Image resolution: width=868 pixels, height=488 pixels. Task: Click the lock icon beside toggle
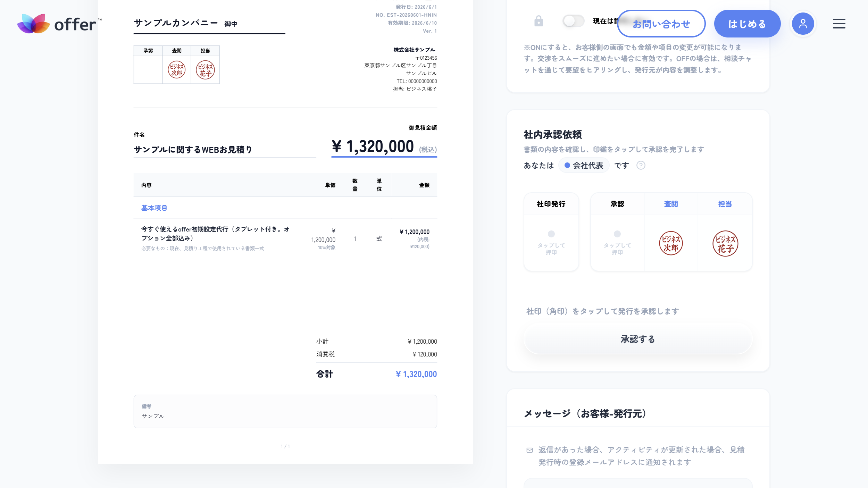click(x=539, y=21)
